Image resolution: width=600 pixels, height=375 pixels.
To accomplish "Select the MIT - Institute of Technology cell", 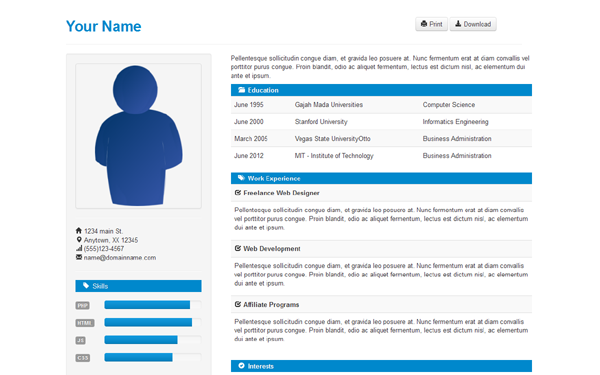I will 334,156.
